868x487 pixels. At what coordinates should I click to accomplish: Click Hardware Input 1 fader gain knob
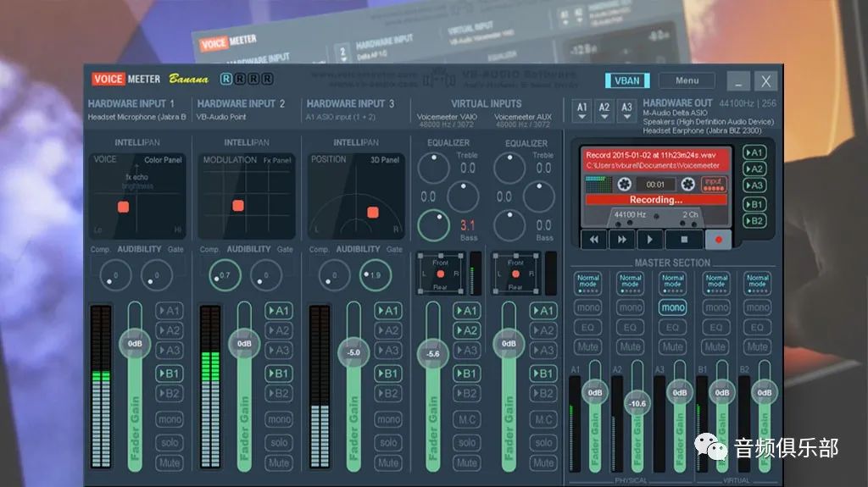tap(135, 344)
